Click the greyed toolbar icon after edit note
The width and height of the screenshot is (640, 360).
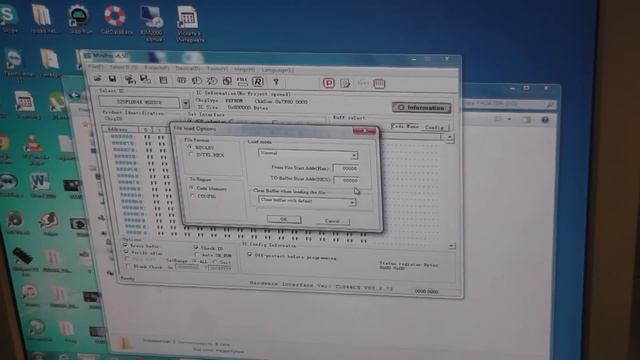363,84
